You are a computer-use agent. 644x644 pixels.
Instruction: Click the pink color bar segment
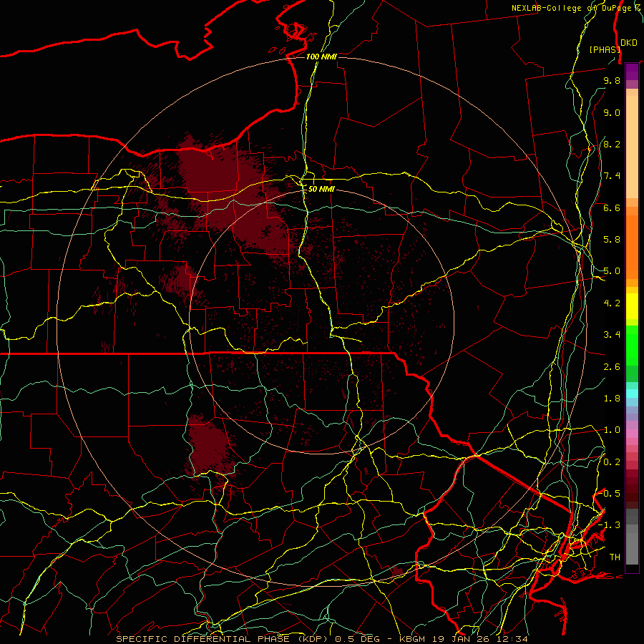[x=632, y=434]
